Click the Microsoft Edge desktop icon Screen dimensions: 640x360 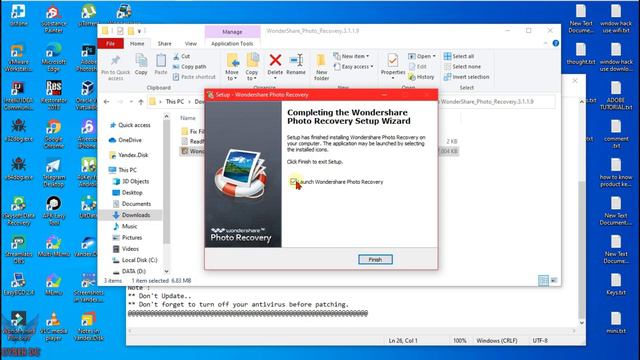tap(53, 57)
